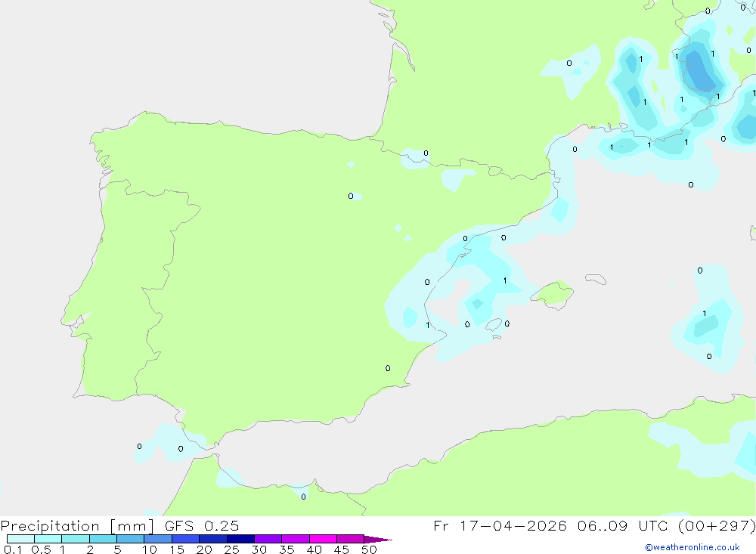Click the '(00+297)' forecast offset text
The height and width of the screenshot is (554, 756).
click(x=717, y=526)
